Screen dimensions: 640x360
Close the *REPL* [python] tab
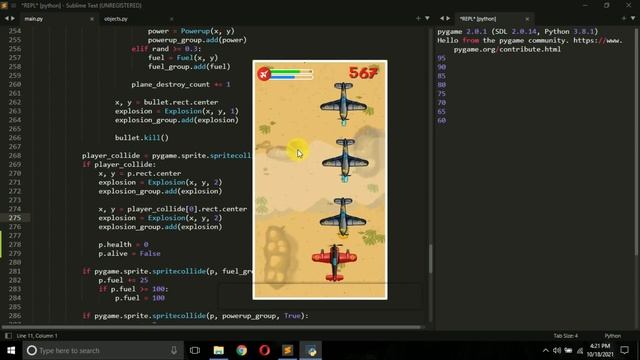point(527,19)
